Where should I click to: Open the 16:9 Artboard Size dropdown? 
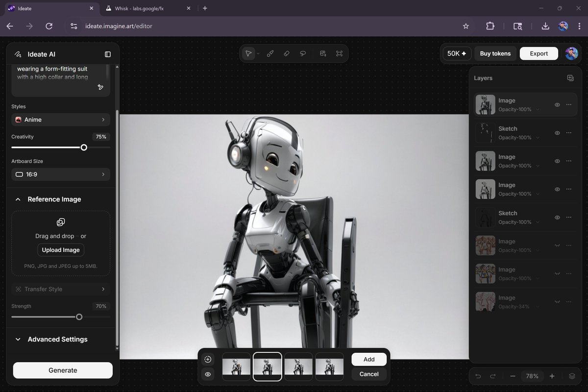tap(60, 174)
